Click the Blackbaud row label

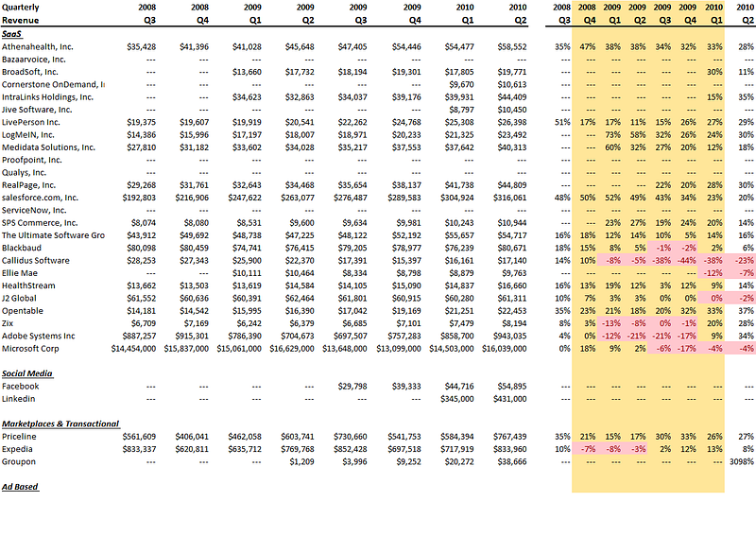click(x=22, y=248)
